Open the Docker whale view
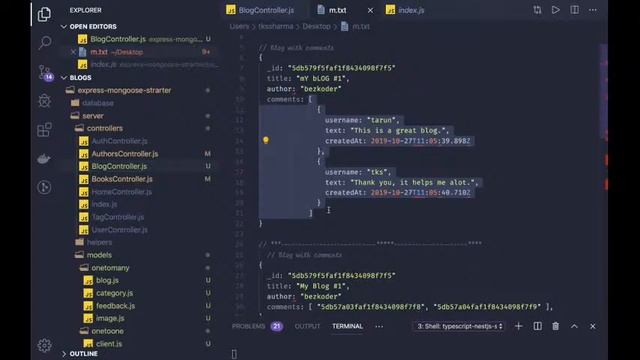Viewport: 640px width, 360px height. (x=44, y=158)
